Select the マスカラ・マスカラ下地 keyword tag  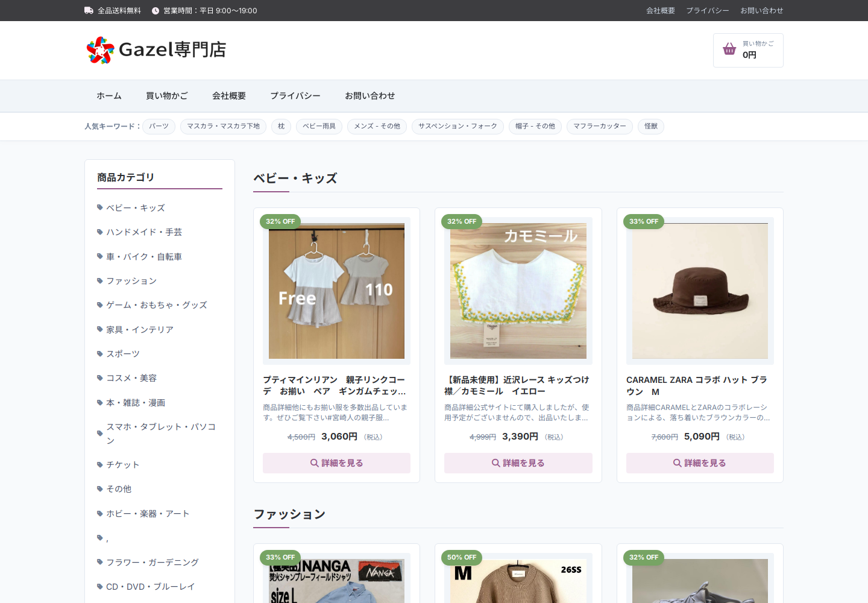223,126
